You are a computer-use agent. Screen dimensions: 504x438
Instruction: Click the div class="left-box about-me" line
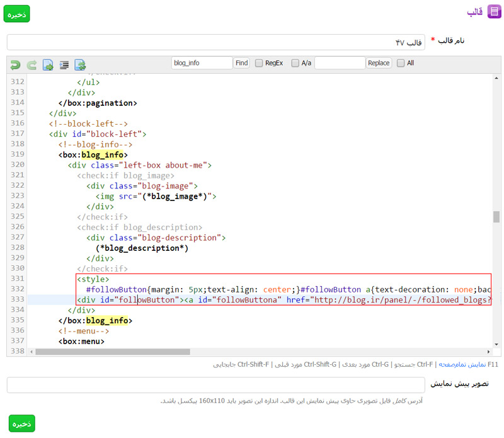139,165
